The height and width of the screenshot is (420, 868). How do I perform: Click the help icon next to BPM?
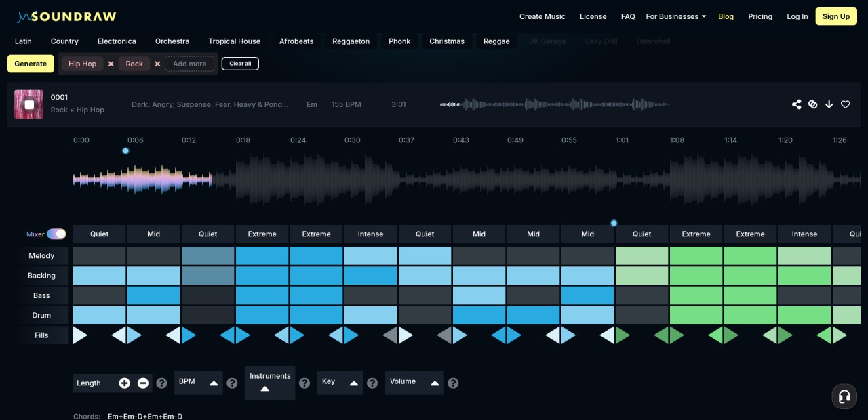tap(232, 383)
